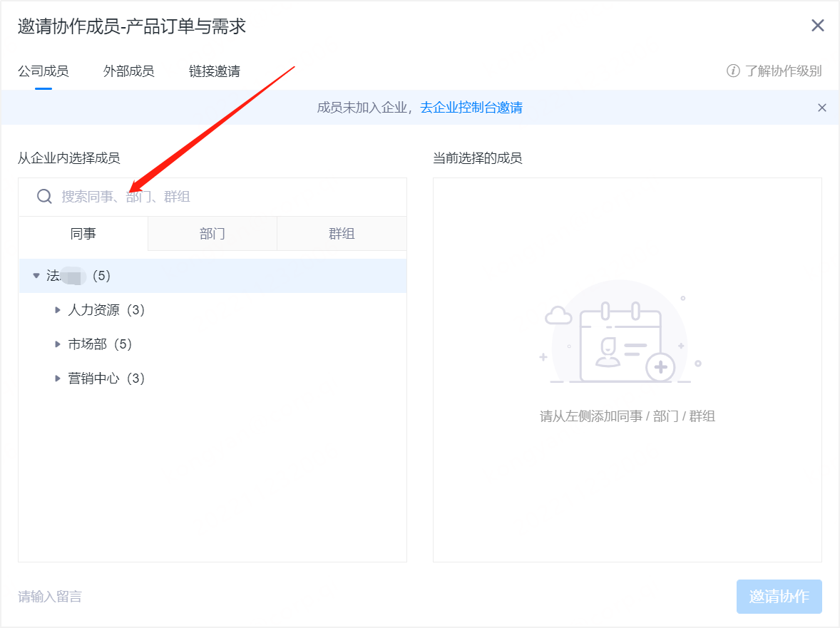Close the 邀请协作成员 dialog

click(x=817, y=25)
